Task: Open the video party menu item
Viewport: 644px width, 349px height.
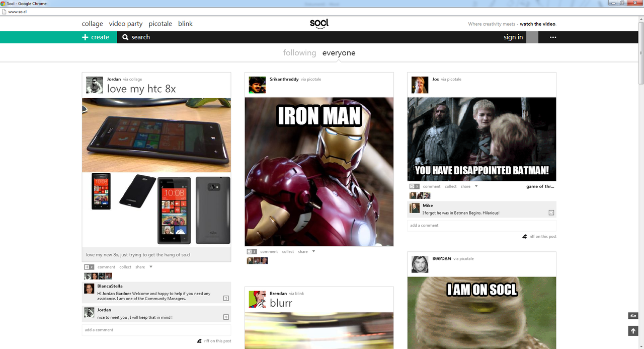Action: [126, 24]
